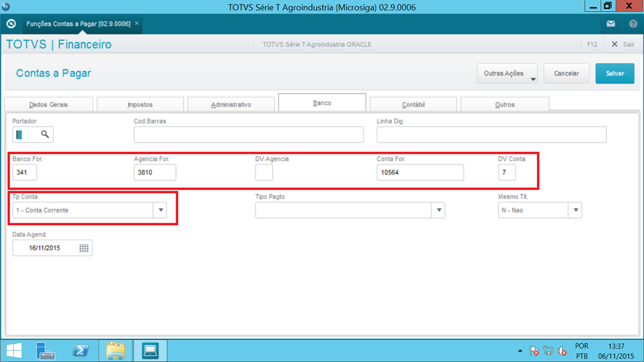Open the calendar picker for Data Agend.

point(84,248)
